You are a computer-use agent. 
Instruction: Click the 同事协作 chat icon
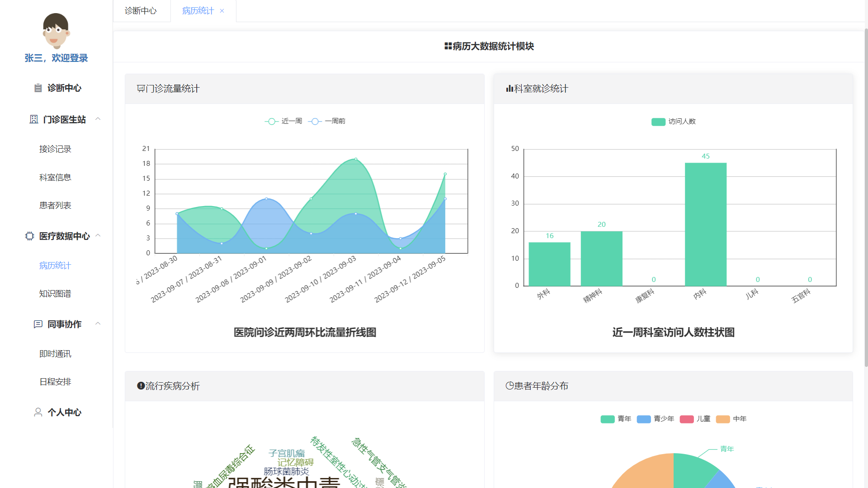click(38, 324)
